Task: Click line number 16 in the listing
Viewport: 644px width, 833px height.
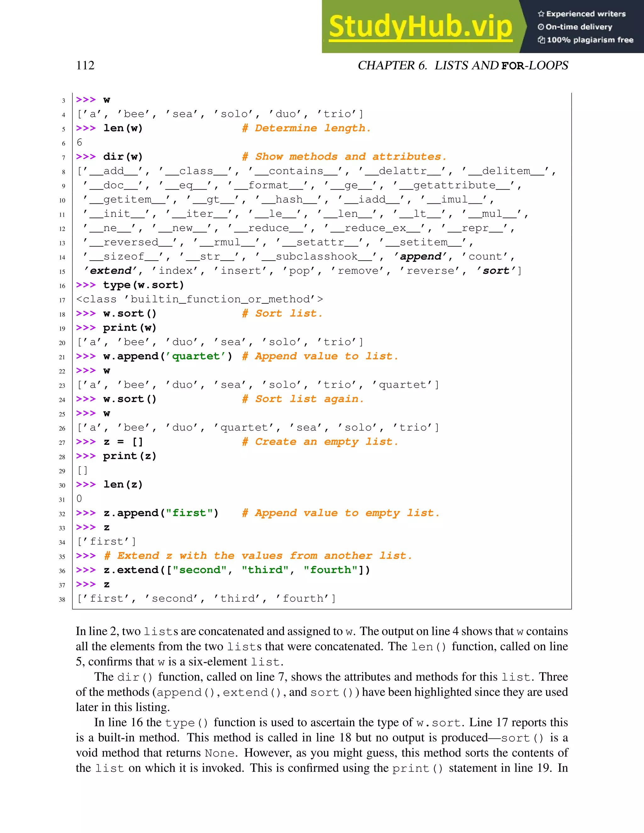Action: [62, 286]
